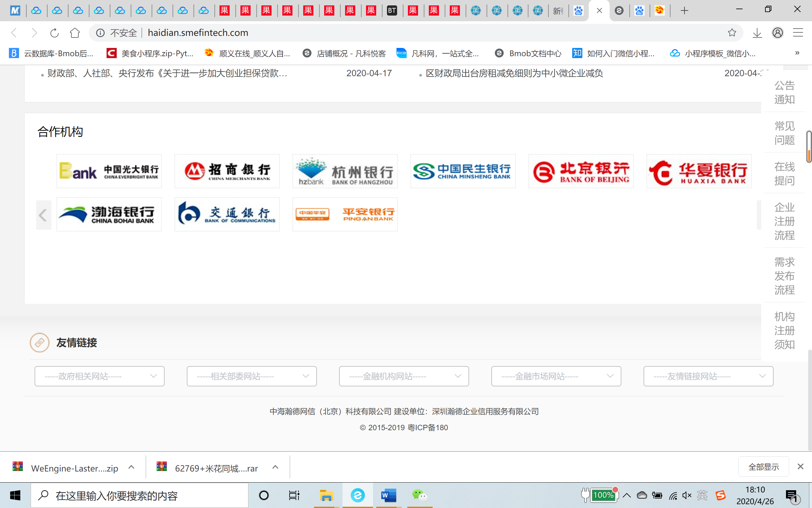Open the 美食小程序.zip-Pyt bookmark
812x508 pixels.
pyautogui.click(x=150, y=53)
